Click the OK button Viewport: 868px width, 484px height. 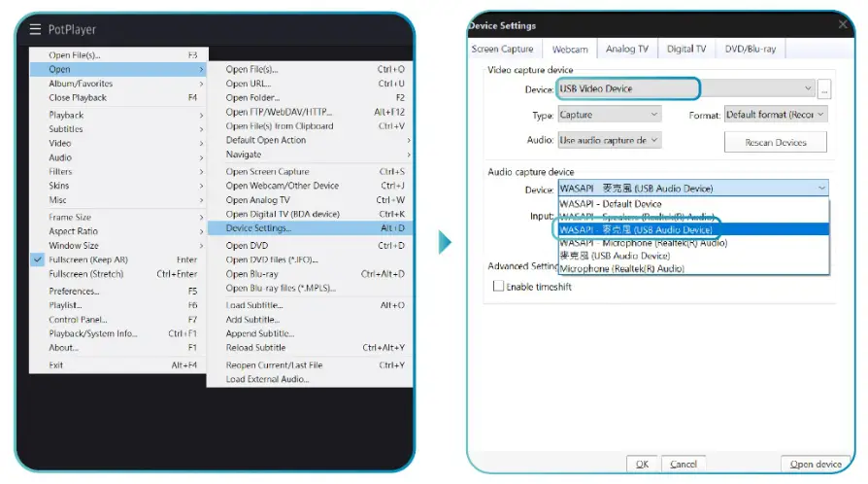[x=642, y=464]
